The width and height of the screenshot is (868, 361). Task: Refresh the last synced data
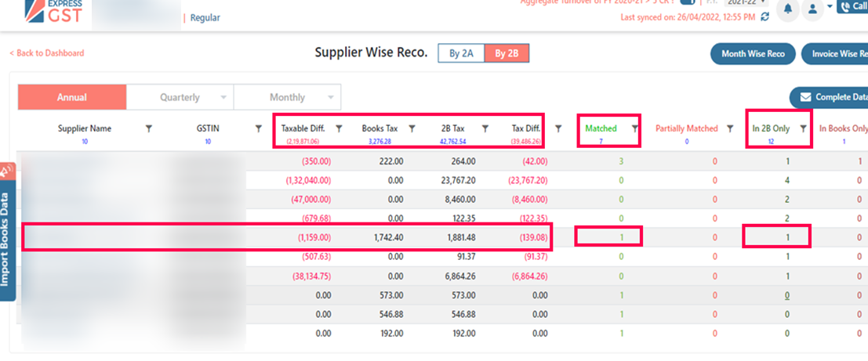[765, 17]
